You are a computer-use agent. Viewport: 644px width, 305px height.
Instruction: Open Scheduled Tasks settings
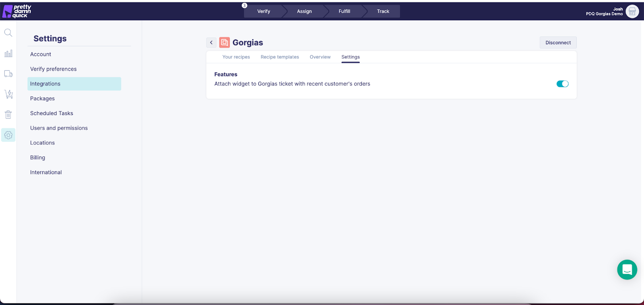[52, 113]
